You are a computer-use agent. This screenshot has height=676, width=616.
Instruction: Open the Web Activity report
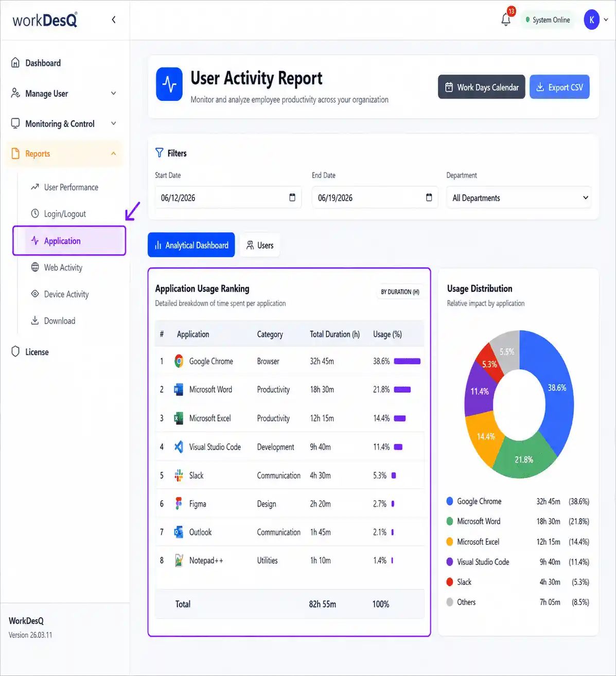pyautogui.click(x=63, y=268)
